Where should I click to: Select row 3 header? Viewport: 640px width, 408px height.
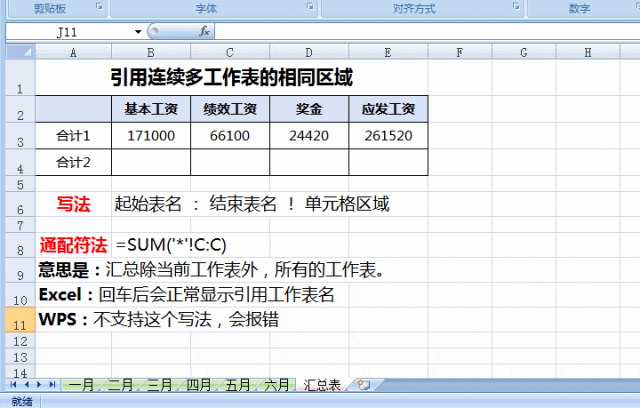click(20, 136)
